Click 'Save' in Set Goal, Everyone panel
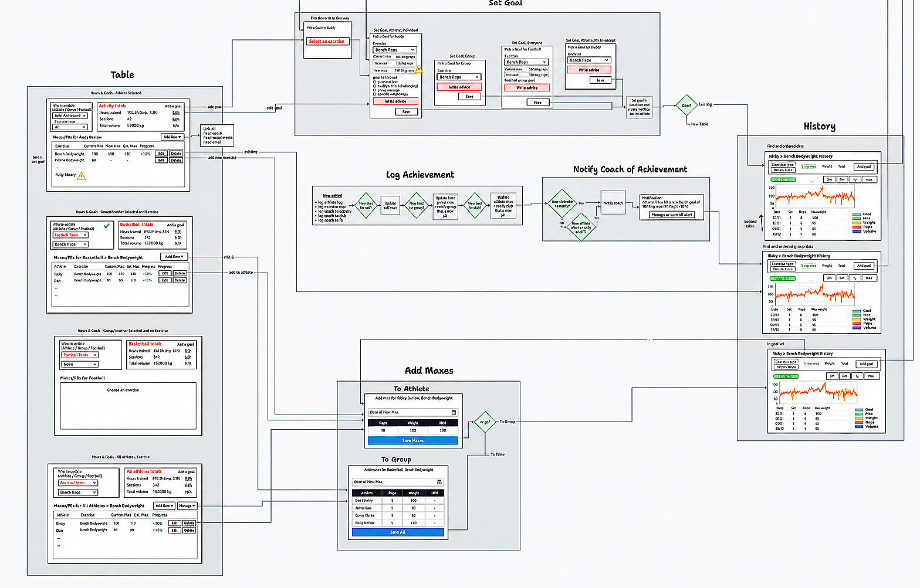This screenshot has height=588, width=920. pyautogui.click(x=537, y=102)
